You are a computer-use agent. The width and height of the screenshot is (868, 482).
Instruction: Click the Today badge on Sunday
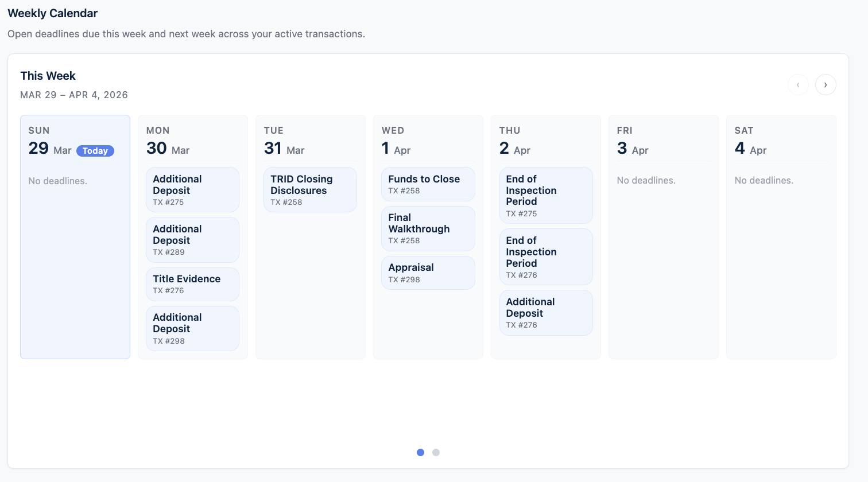95,150
